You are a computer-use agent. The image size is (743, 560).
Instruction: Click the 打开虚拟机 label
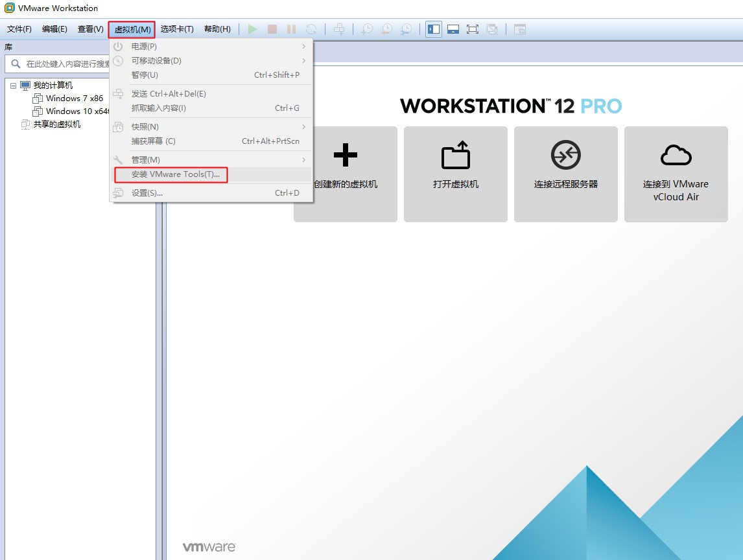click(x=456, y=184)
